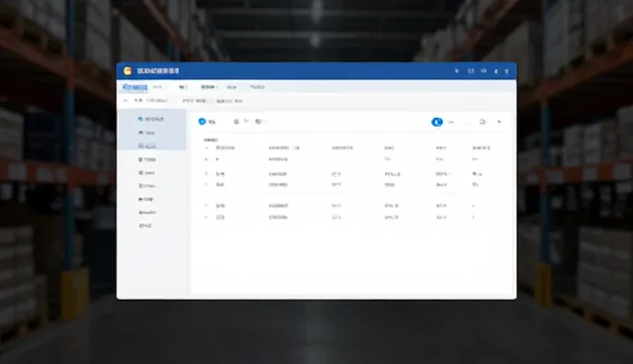Toggle the select-all checkbox in the table header

[207, 148]
